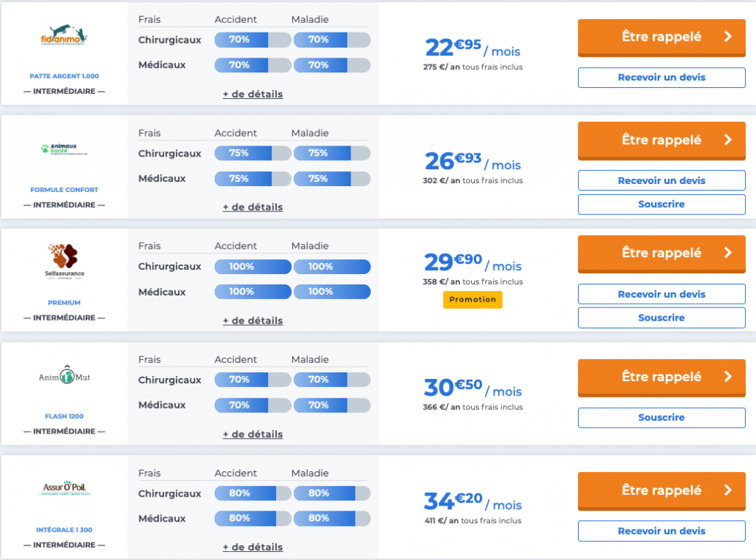Click the chevron on Assur O'Poil's Être rappelé button
The width and height of the screenshot is (756, 560).
point(728,490)
